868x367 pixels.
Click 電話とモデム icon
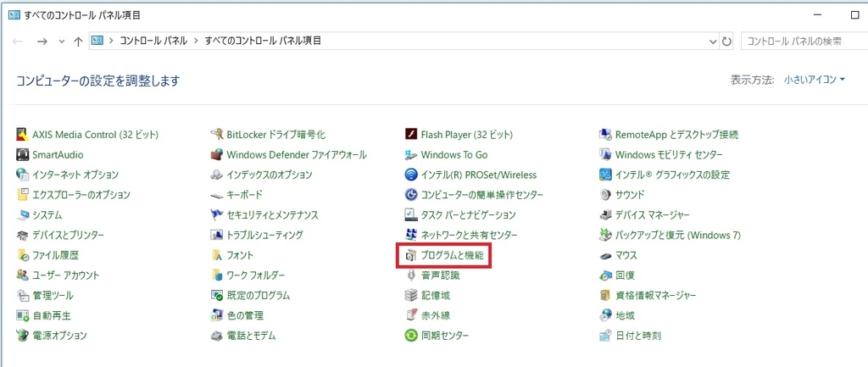coord(216,336)
